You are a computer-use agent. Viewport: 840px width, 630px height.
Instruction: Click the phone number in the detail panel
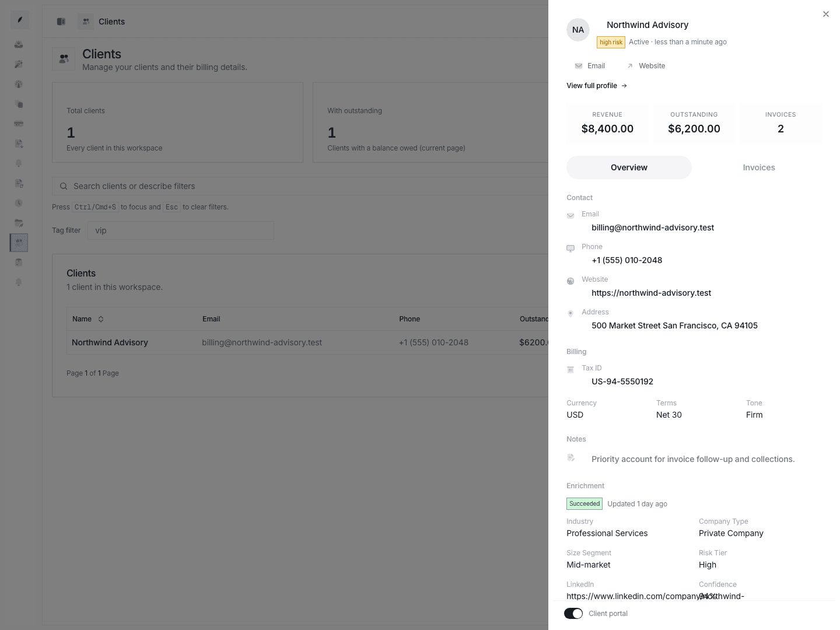tap(627, 260)
